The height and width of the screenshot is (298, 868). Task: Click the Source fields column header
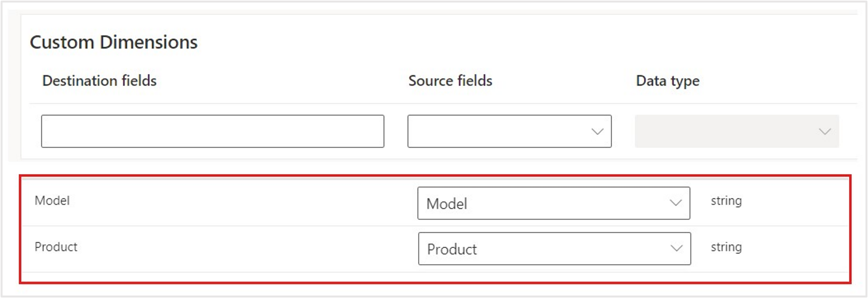[x=450, y=81]
